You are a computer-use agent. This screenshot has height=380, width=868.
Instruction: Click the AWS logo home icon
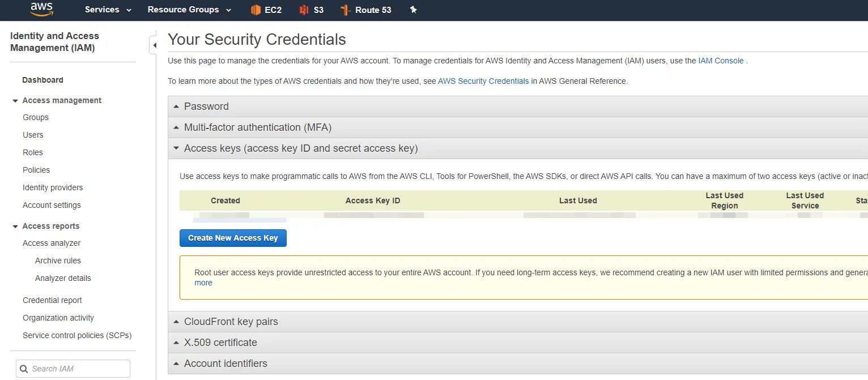coord(42,8)
